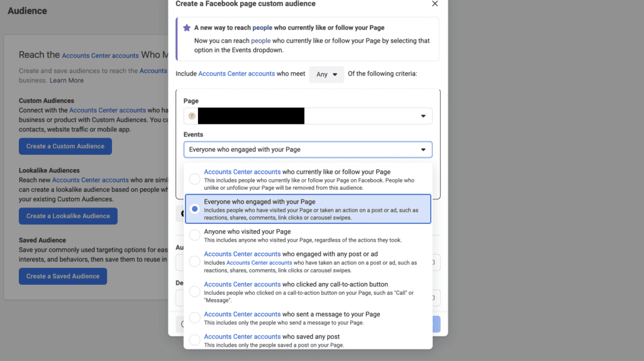Select accounts who sent a message to your Page
This screenshot has height=361, width=644.
[308, 318]
